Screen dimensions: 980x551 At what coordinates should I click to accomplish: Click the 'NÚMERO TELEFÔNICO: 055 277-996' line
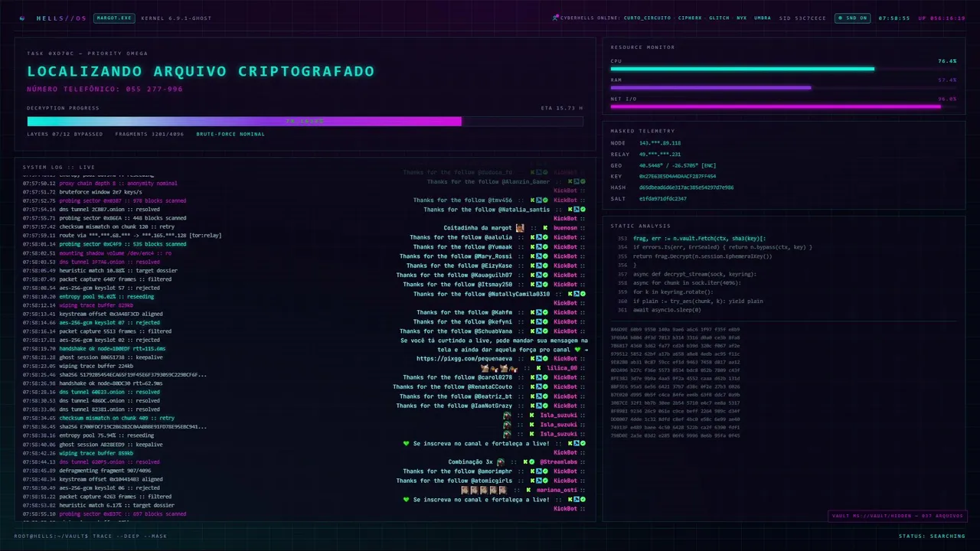click(x=105, y=90)
